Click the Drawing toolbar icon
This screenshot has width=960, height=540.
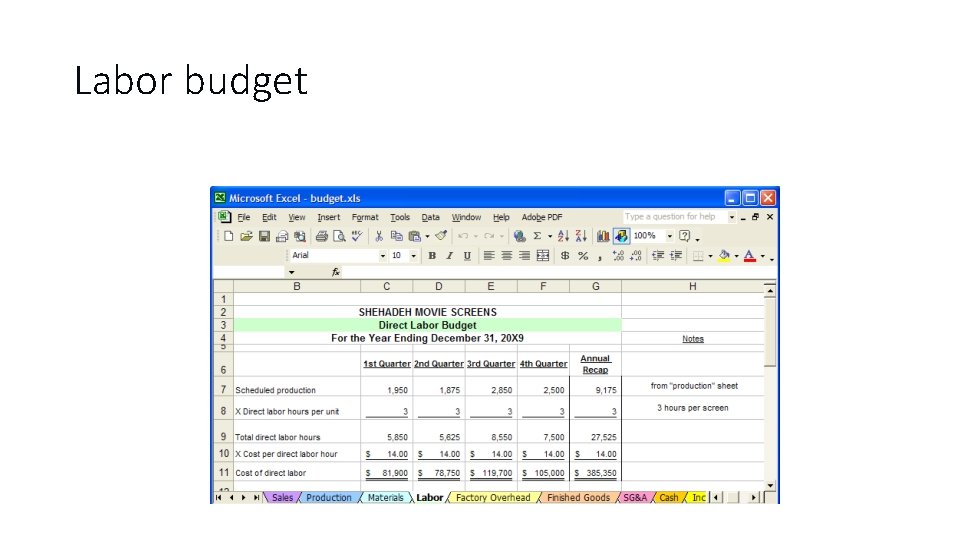[621, 236]
